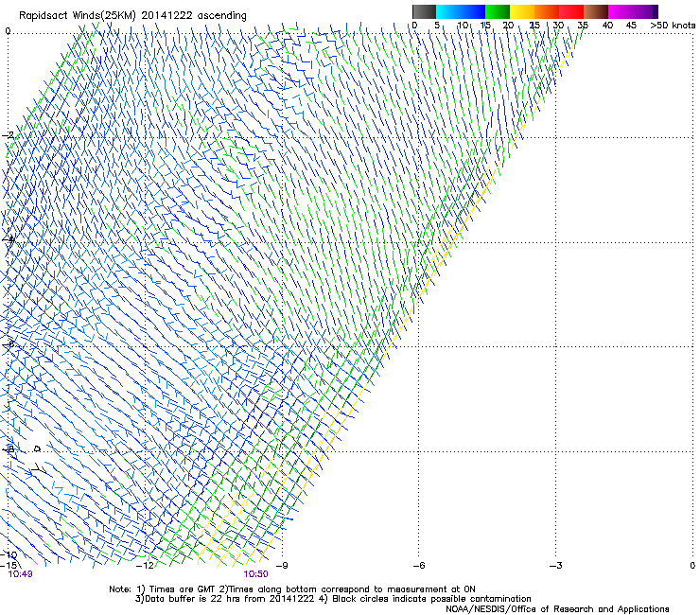Click the purple '10:49' time stamp
700x615 pixels.
point(20,574)
